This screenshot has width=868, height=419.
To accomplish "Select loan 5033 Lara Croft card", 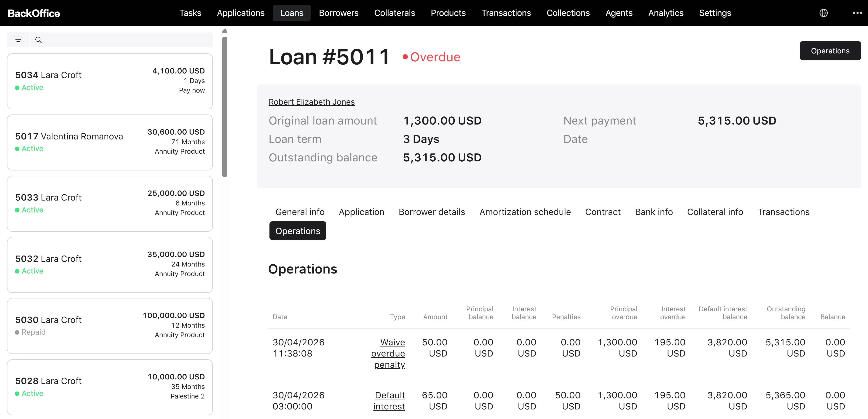I will tap(110, 204).
